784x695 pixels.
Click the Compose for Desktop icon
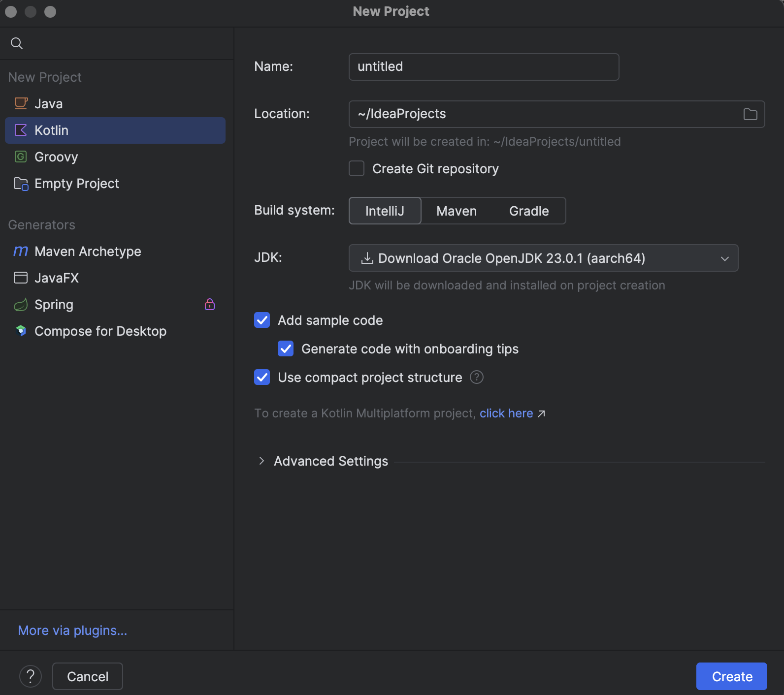pos(21,331)
